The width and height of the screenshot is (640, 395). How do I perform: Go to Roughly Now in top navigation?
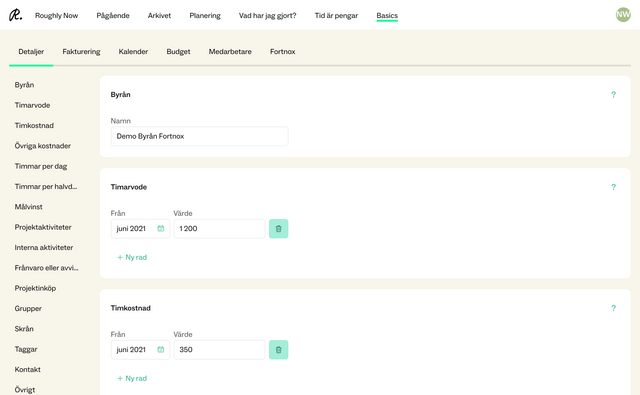[x=56, y=16]
